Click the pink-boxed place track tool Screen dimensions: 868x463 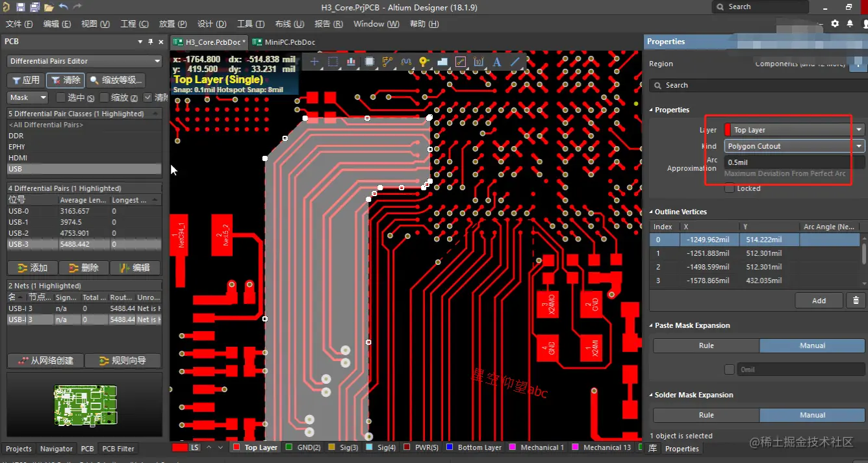coord(461,62)
